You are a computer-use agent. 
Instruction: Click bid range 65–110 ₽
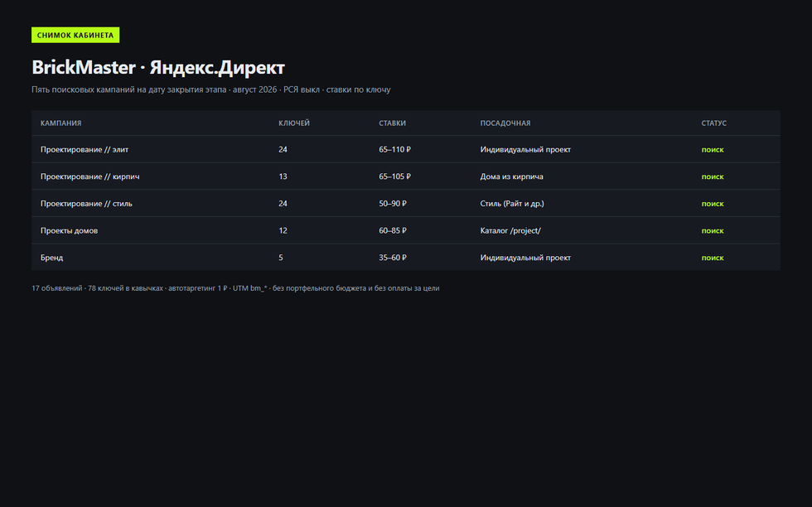pos(394,150)
